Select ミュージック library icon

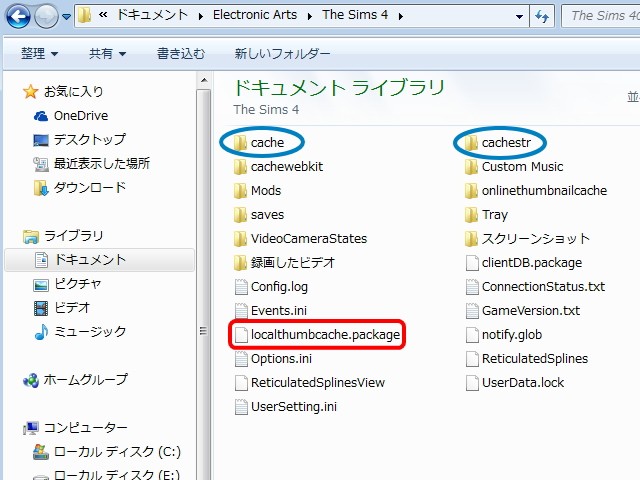point(41,332)
